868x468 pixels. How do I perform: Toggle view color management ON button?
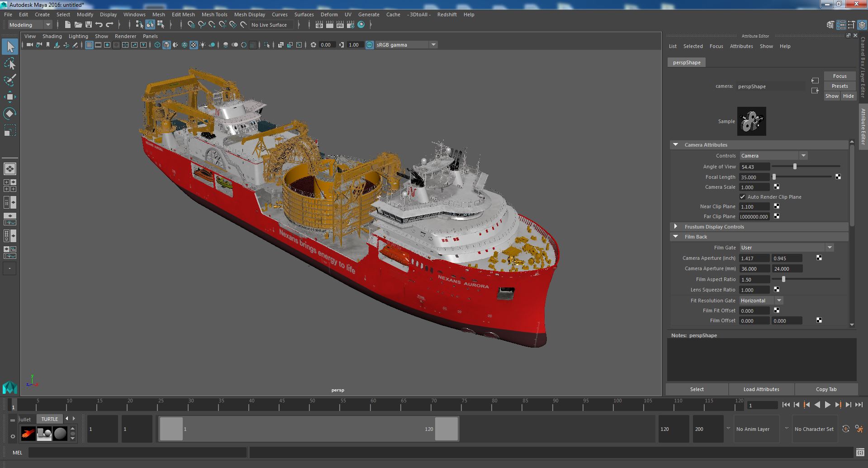click(x=370, y=45)
